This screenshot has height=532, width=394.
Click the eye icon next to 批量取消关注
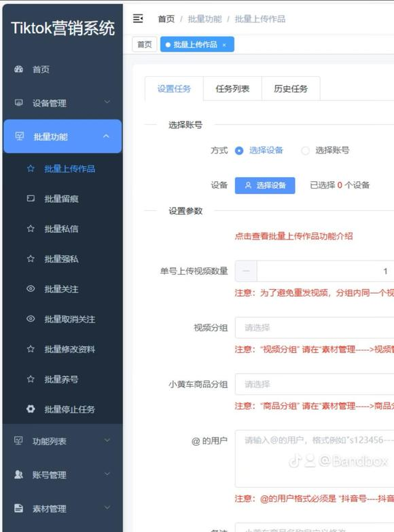click(31, 319)
